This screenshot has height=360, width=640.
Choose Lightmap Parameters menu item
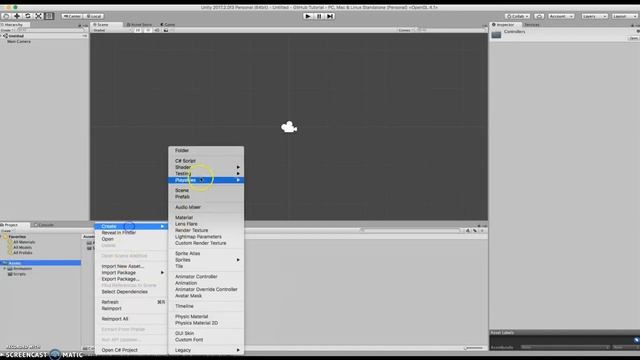click(x=206, y=237)
